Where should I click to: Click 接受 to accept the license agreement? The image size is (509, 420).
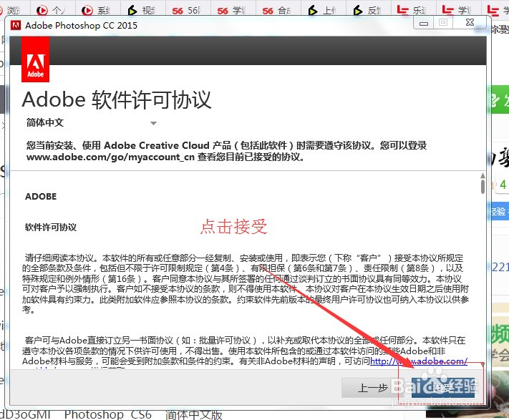pos(442,388)
